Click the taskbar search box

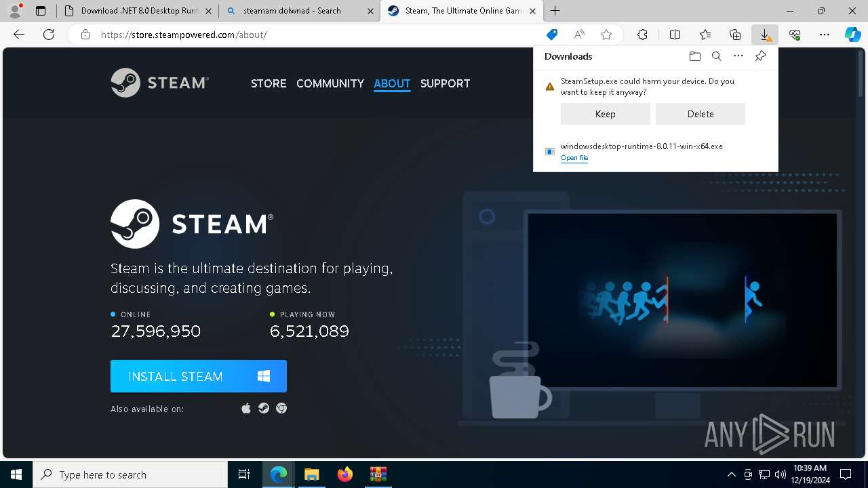click(130, 474)
